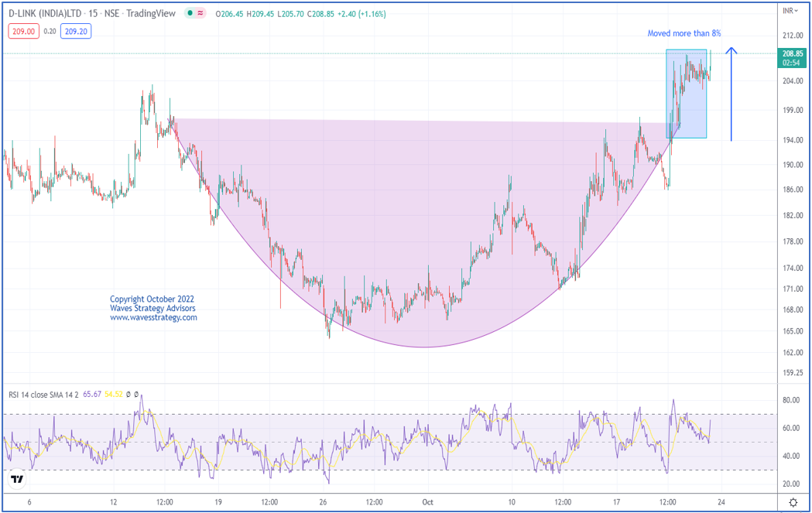Click the 165.00 price scale label
The image size is (812, 513).
pos(793,331)
